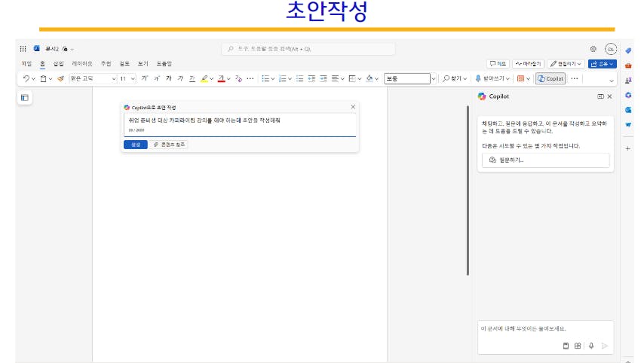Click the Copilot button in the ribbon

click(550, 78)
